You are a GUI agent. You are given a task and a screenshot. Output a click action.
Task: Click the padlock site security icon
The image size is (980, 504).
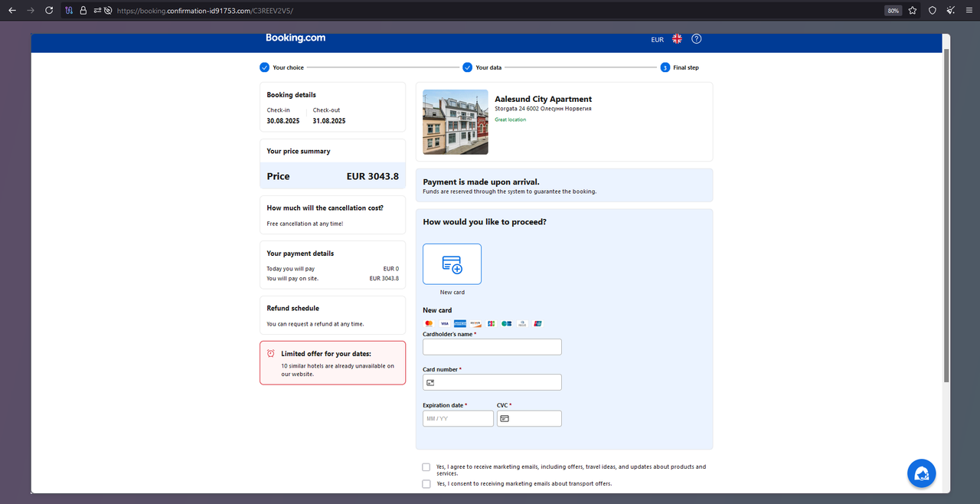pos(83,11)
